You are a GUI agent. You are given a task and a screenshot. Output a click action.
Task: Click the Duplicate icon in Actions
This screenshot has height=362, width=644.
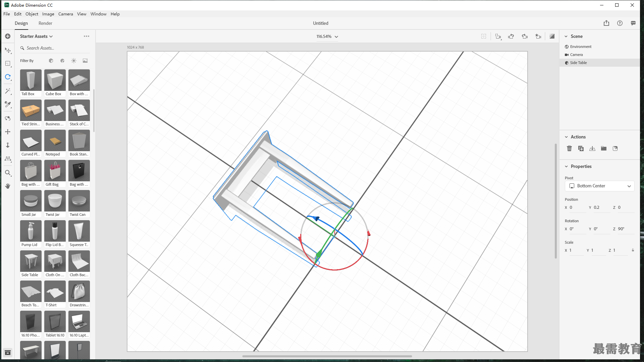click(x=581, y=148)
